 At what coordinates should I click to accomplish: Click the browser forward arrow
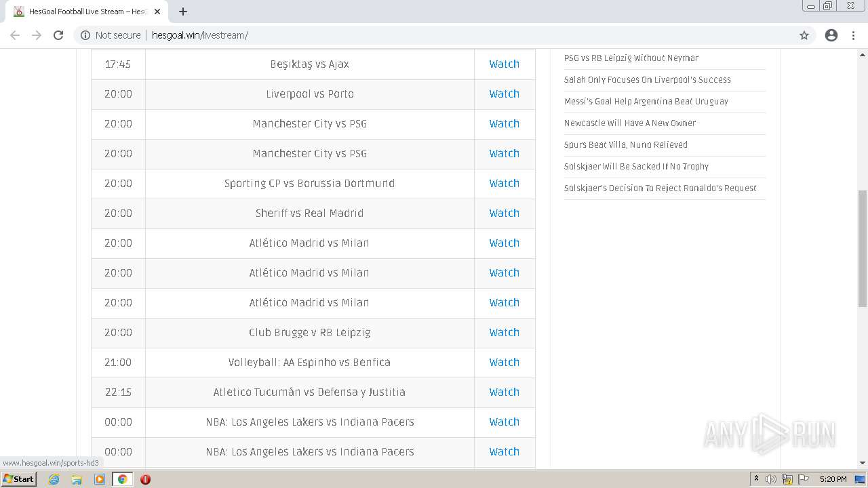pos(37,35)
